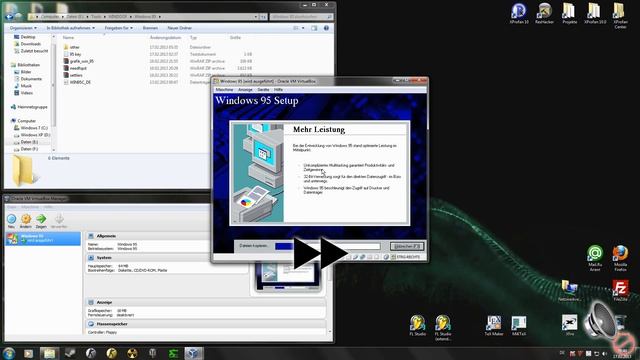Image resolution: width=640 pixels, height=360 pixels.
Task: Open the Projekte folder on the desktop
Action: (x=569, y=13)
